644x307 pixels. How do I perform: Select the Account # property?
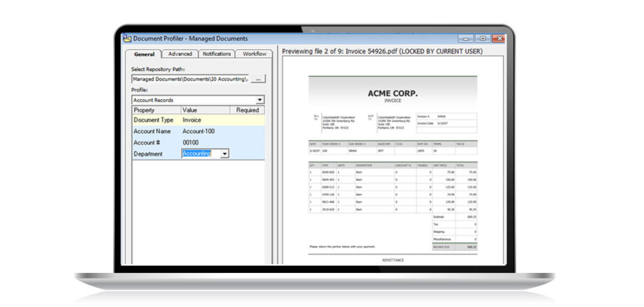145,143
